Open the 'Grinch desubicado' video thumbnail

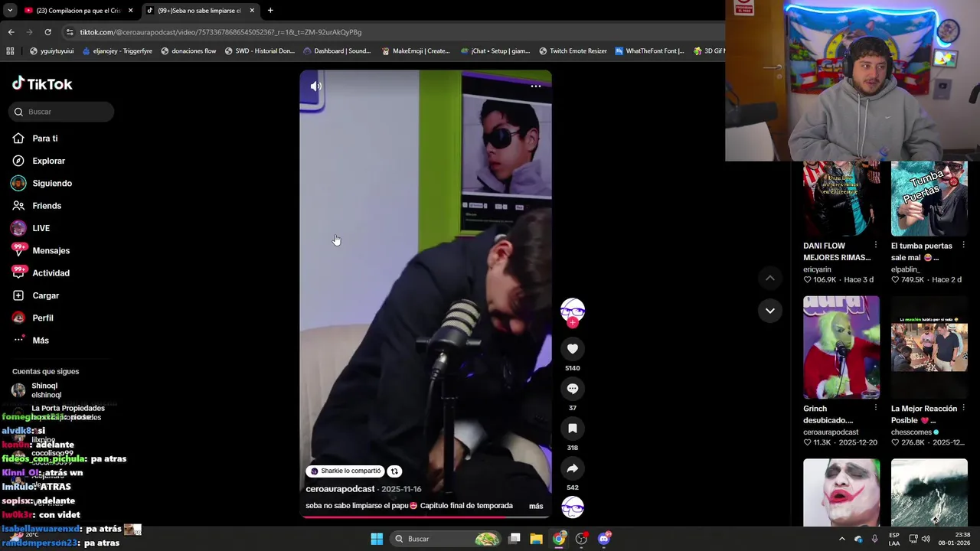coord(841,347)
